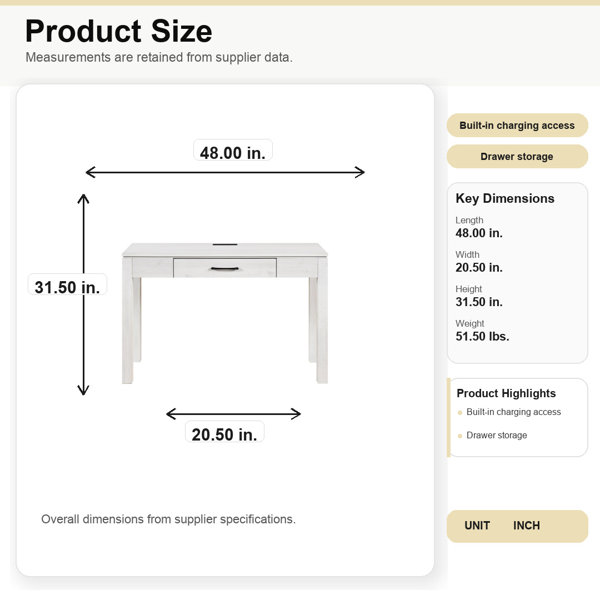Select the Width 20.50 in. entry
600x600 pixels.
pyautogui.click(x=479, y=262)
